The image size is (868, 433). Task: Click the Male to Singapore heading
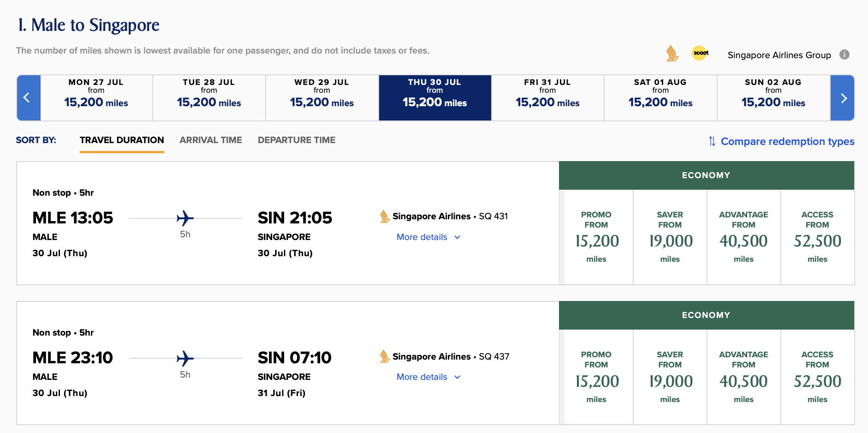[88, 24]
